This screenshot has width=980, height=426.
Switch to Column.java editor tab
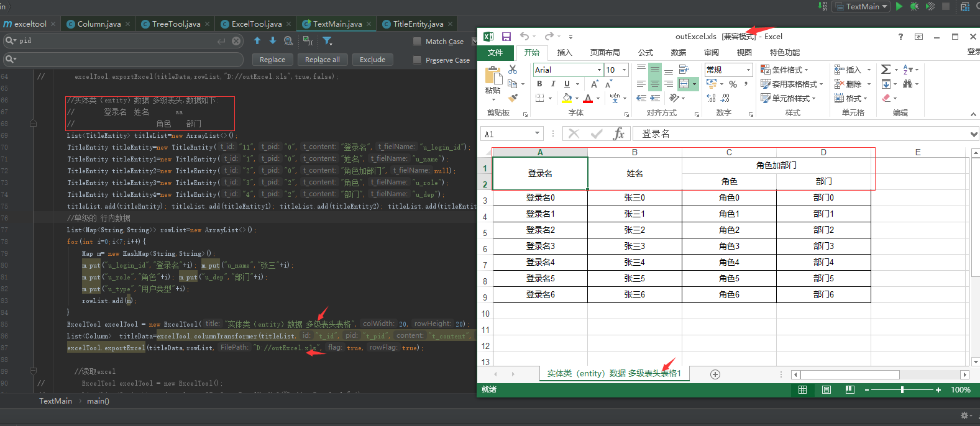[99, 24]
